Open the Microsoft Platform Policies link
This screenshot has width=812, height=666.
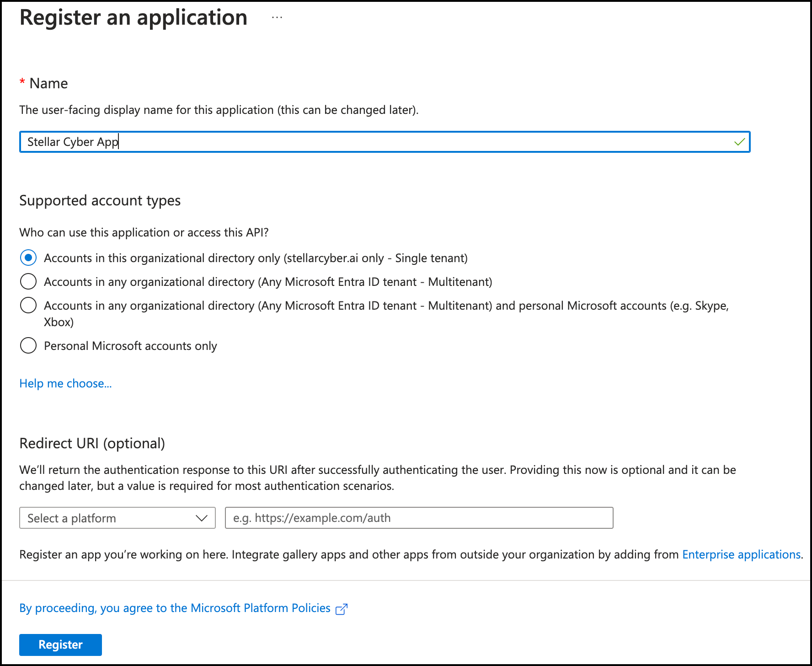175,608
